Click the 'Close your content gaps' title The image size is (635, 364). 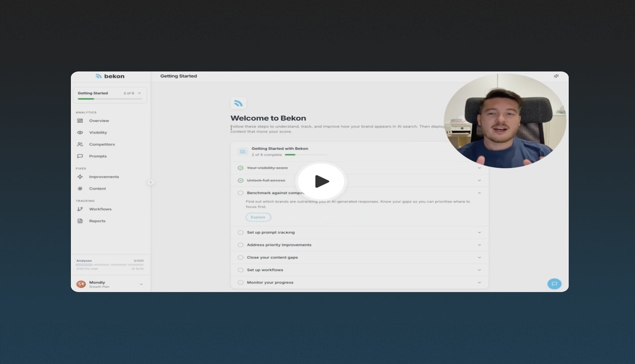click(x=272, y=257)
